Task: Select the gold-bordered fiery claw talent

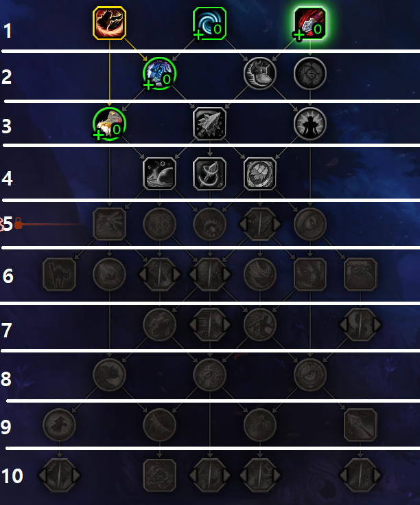Action: tap(109, 23)
